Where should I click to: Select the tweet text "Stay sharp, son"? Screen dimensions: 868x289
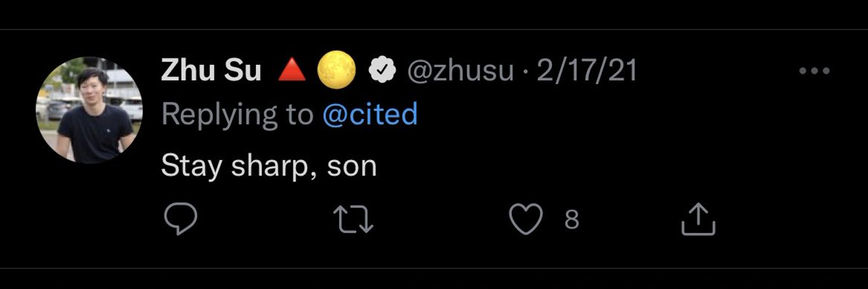[x=269, y=166]
